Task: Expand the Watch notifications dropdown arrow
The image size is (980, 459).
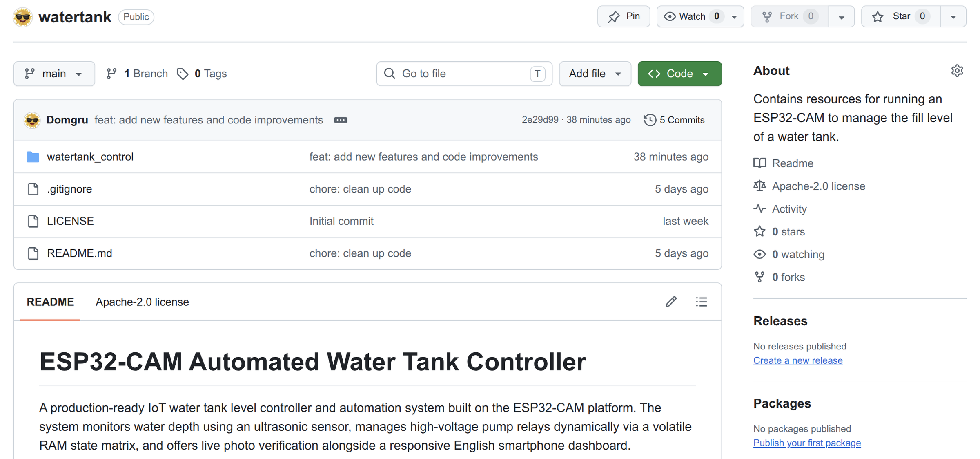Action: click(x=734, y=17)
